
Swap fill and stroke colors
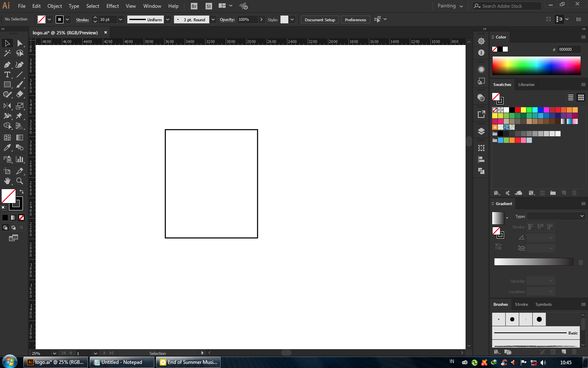point(22,192)
